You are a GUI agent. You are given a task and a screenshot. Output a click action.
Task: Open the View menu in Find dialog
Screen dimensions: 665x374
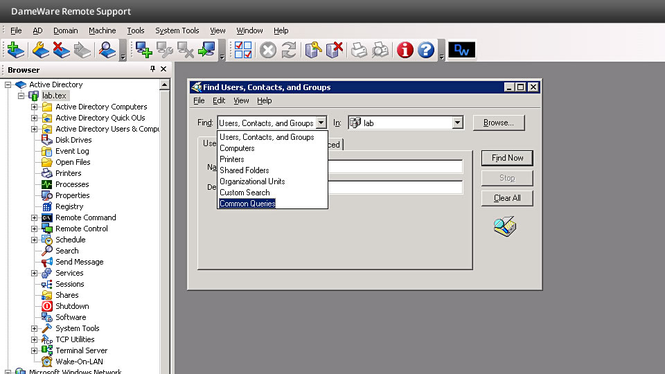pos(241,100)
